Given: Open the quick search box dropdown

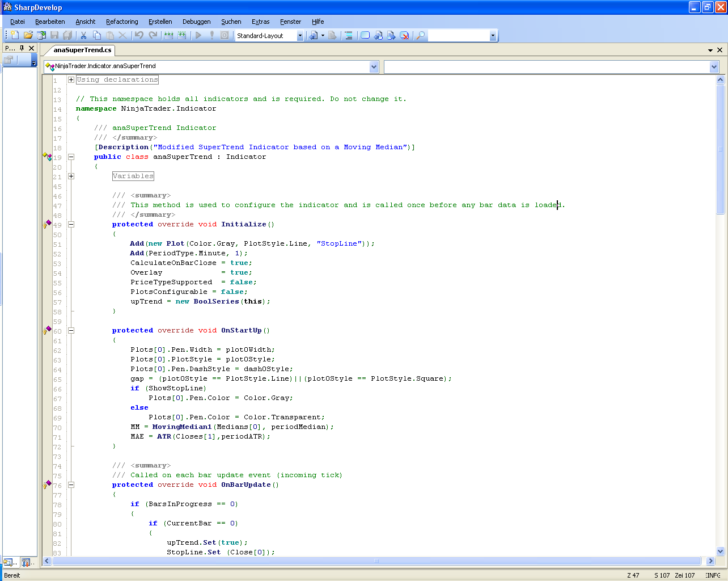Looking at the screenshot, I should [493, 36].
